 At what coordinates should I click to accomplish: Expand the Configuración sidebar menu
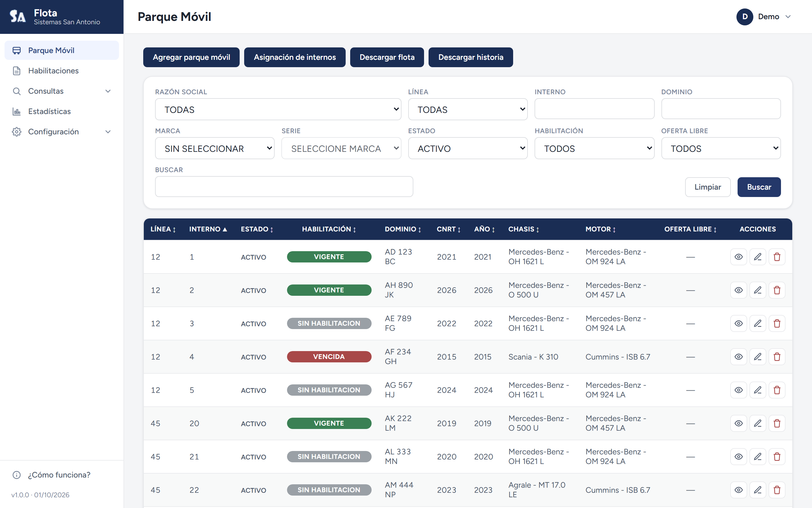pos(62,132)
